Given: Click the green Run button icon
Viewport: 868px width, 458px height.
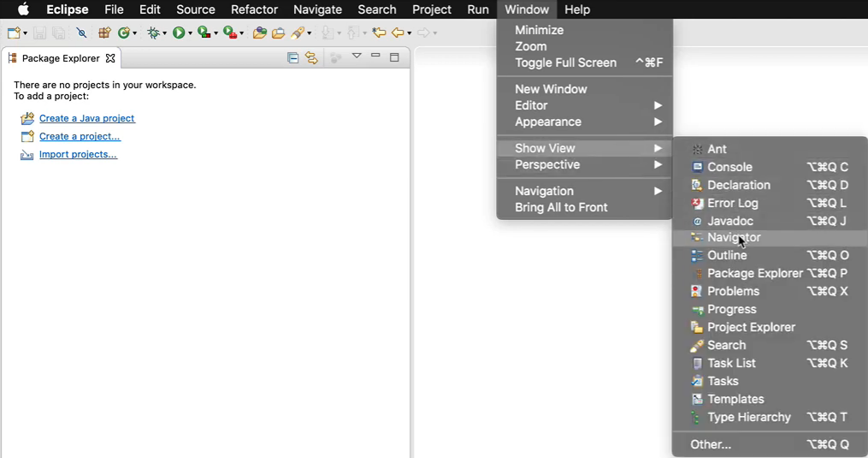Looking at the screenshot, I should (x=178, y=33).
